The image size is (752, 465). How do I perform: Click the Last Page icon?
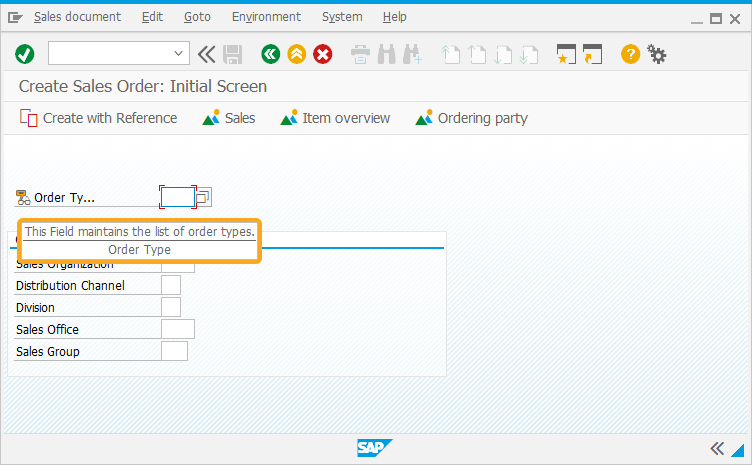[x=529, y=54]
